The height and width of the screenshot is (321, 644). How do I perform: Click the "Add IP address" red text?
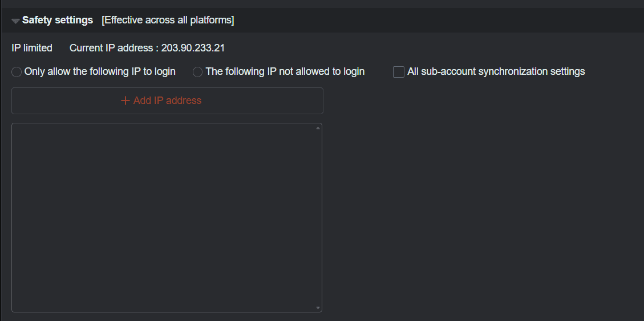click(x=167, y=101)
